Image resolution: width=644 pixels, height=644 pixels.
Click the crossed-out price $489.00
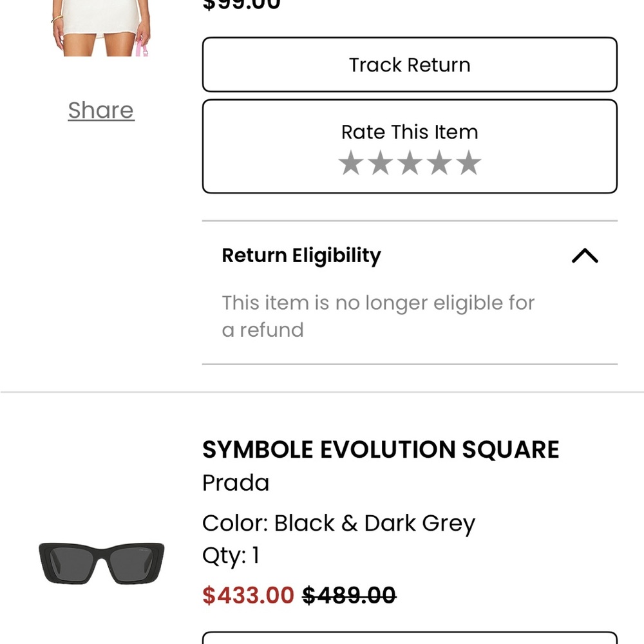(349, 595)
